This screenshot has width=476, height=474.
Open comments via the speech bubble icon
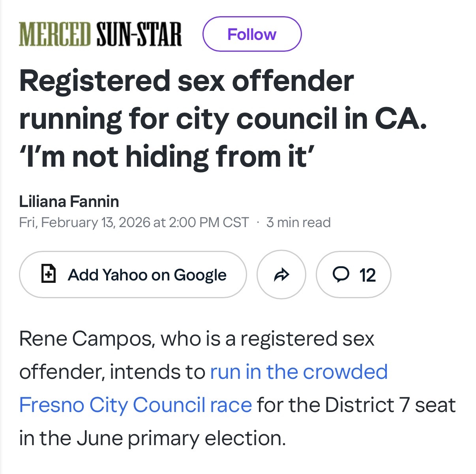point(341,274)
